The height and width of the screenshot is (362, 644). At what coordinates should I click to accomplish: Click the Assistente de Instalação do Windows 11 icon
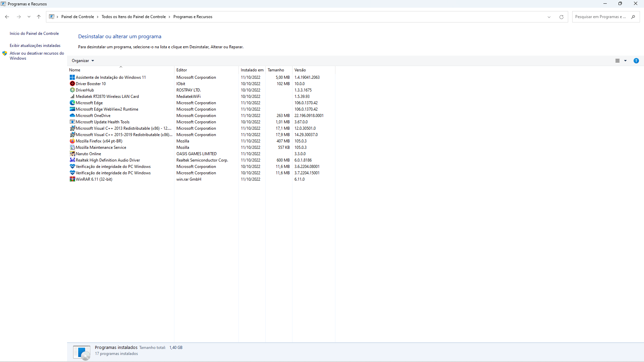point(72,77)
